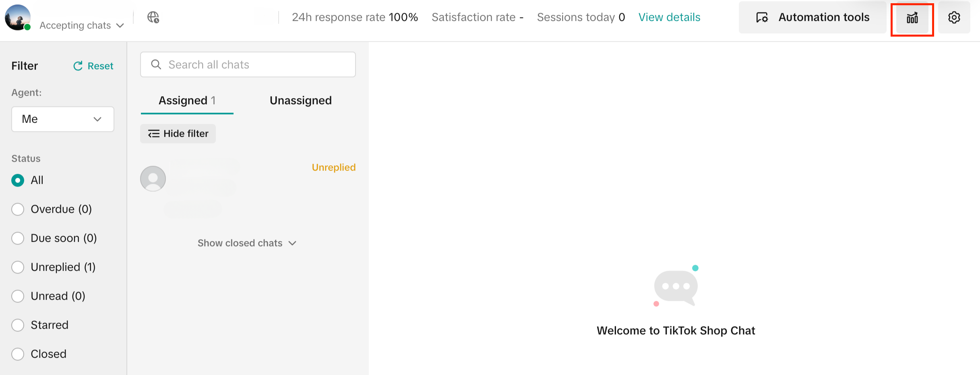The image size is (980, 375).
Task: Open Automation tools
Action: coord(813,17)
